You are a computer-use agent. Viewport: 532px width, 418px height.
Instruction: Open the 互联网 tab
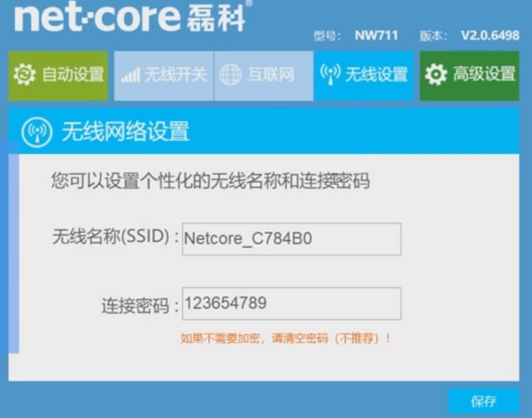click(x=264, y=76)
